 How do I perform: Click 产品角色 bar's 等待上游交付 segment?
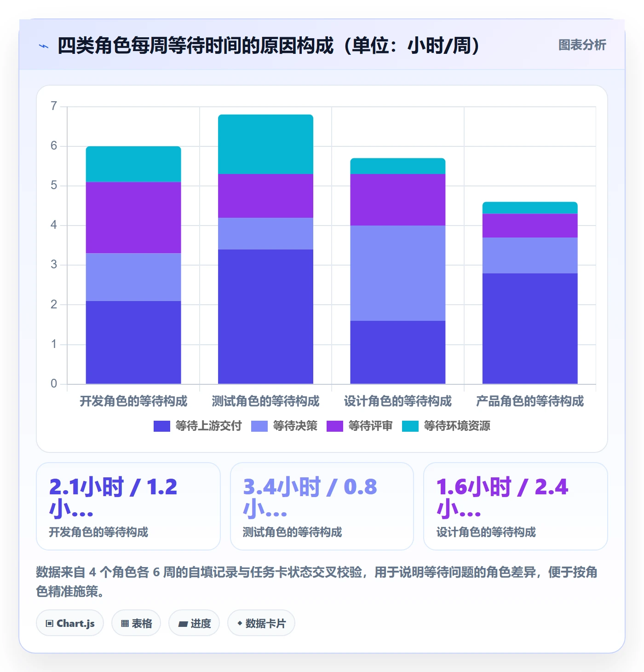pos(530,329)
